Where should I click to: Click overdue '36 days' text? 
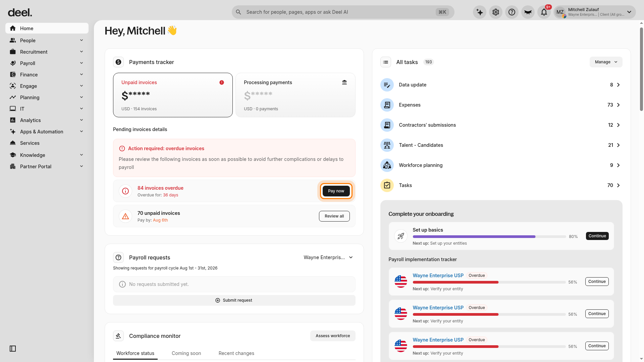coord(170,195)
